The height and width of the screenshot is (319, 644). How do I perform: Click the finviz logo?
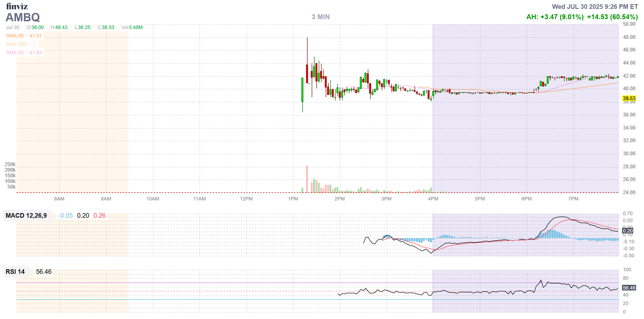click(x=17, y=6)
